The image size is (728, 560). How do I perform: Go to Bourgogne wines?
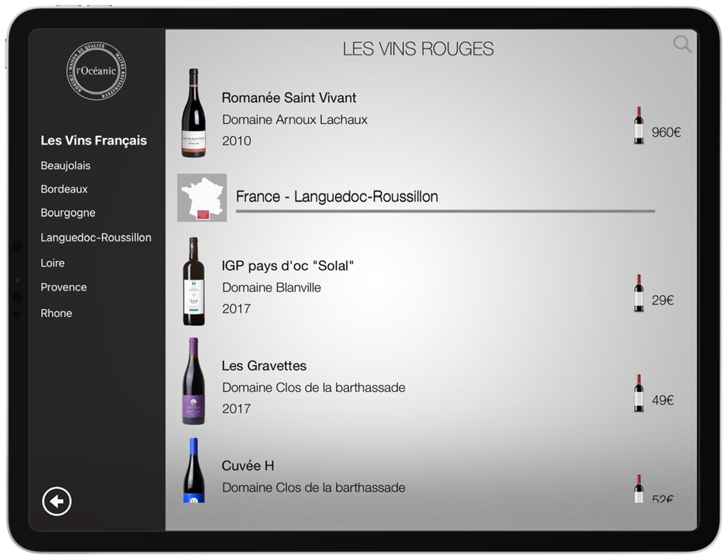click(x=68, y=213)
